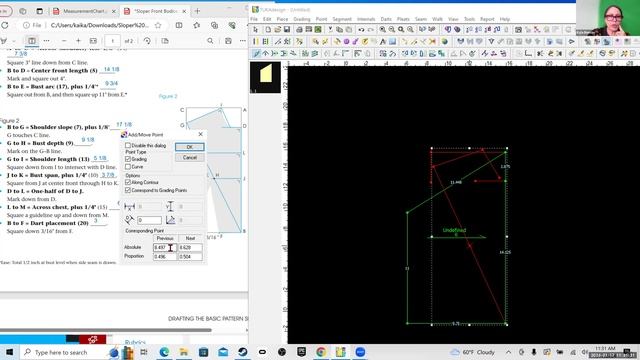Open the Piece menu
Viewport: 640px width, 360px height.
point(282,19)
